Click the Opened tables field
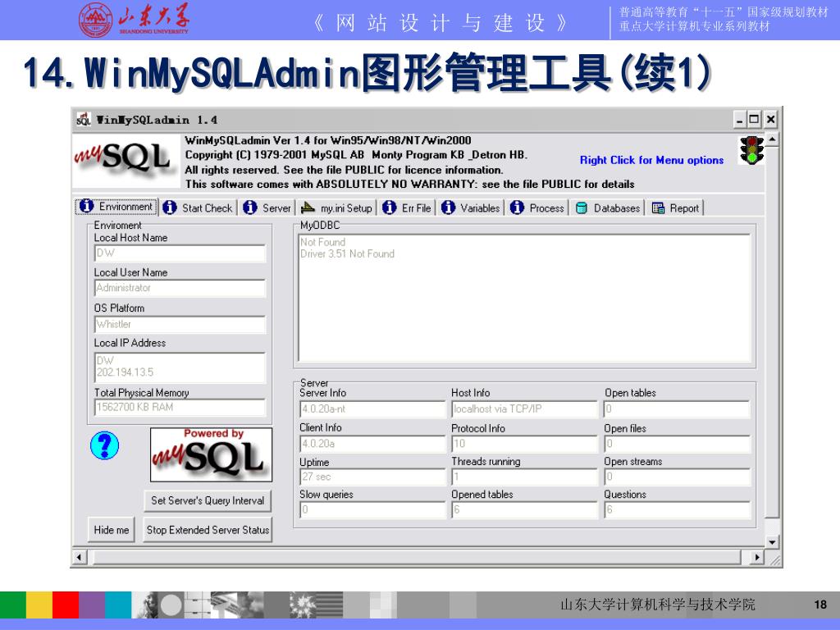Viewport: 840px width, 630px height. pos(524,510)
